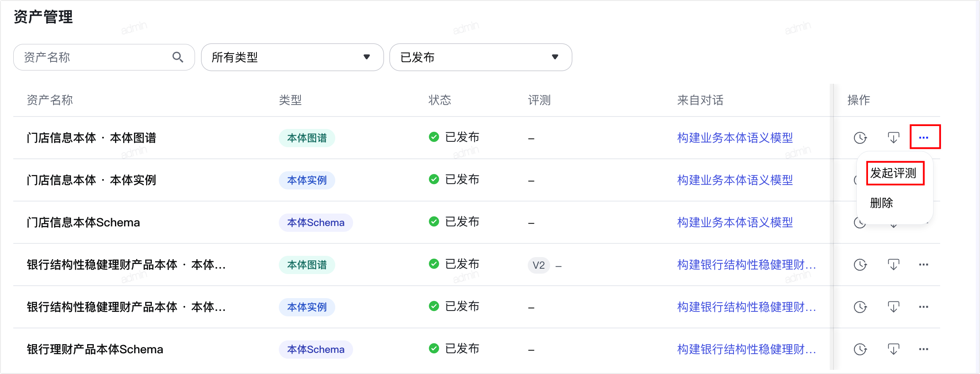The image size is (980, 374).
Task: Click the 资产名称 column header
Action: (50, 100)
